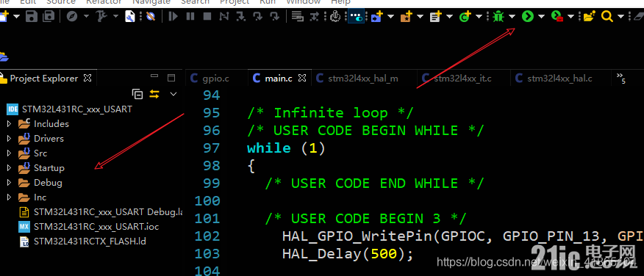The image size is (644, 276).
Task: Expand the Debug folder
Action: [x=9, y=183]
